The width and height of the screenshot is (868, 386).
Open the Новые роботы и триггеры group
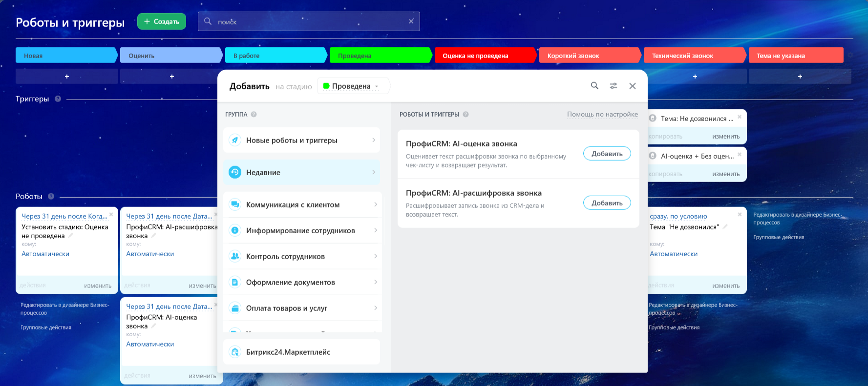pos(301,140)
